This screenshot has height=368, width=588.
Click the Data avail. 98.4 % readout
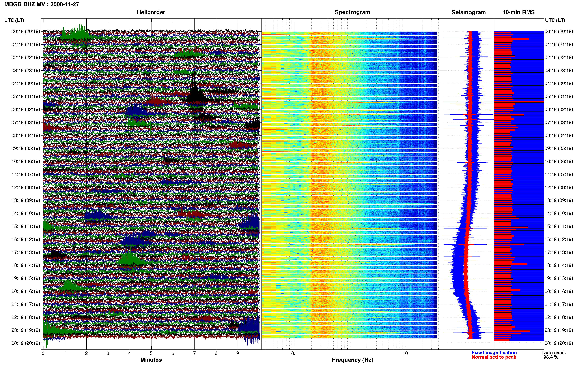tap(554, 355)
